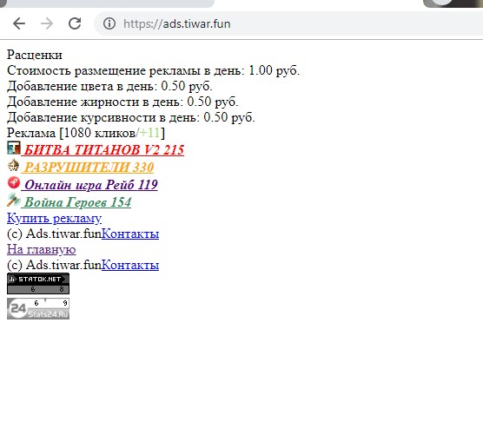
Task: Open the Война Героев 154 link
Action: tap(76, 202)
